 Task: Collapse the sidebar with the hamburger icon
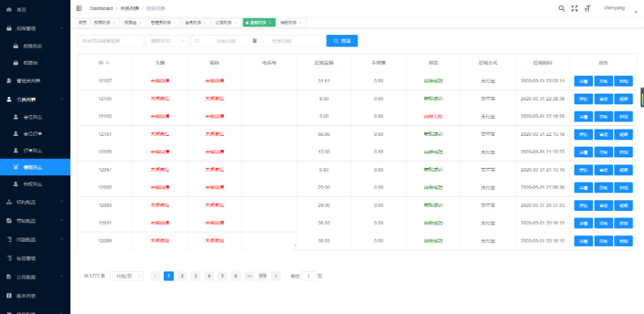point(78,8)
